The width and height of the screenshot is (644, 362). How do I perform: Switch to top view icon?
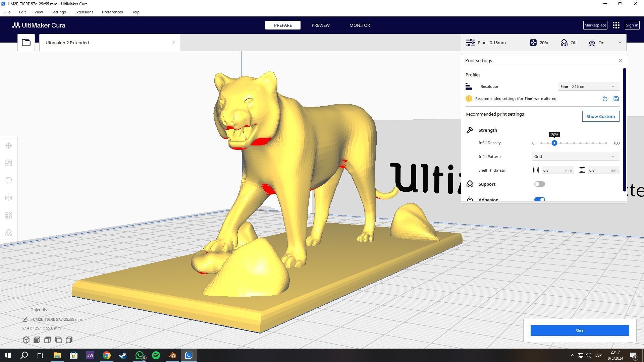pyautogui.click(x=48, y=340)
